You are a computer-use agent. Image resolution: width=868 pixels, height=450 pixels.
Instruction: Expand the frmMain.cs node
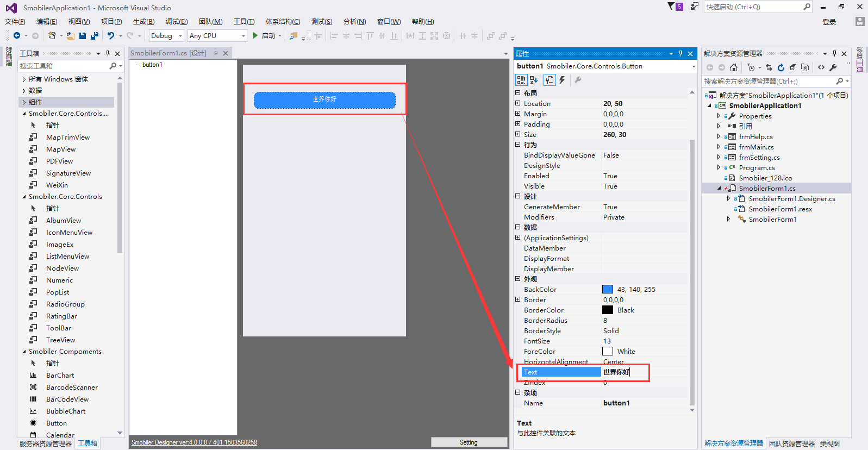719,147
